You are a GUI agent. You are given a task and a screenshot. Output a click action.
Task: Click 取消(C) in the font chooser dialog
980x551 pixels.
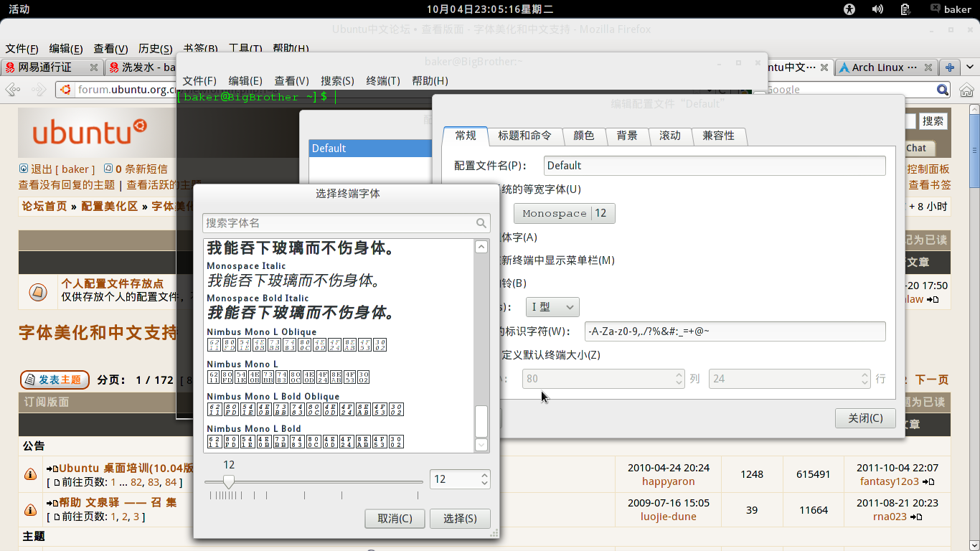pos(395,519)
